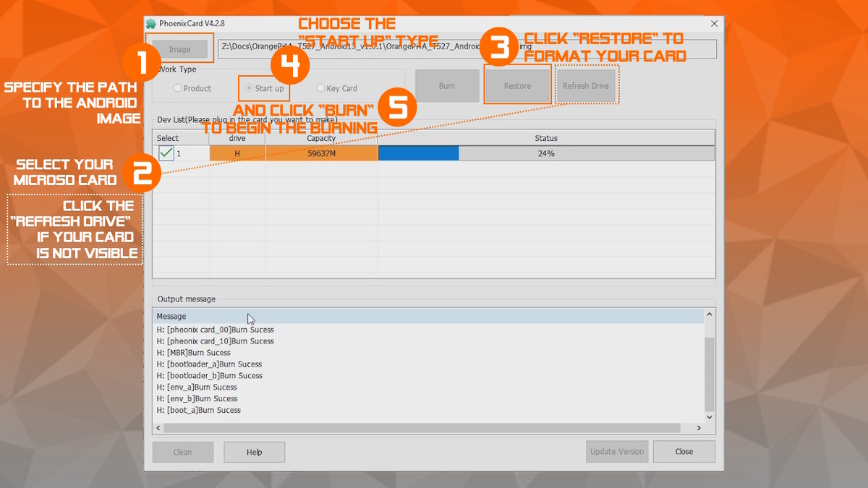Select the boot_a Burn Sucess message
Image resolution: width=868 pixels, height=488 pixels.
[199, 411]
